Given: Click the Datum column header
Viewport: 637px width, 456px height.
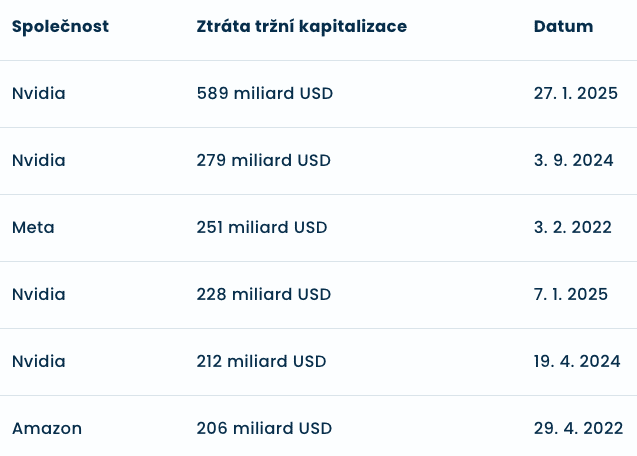Looking at the screenshot, I should point(563,27).
